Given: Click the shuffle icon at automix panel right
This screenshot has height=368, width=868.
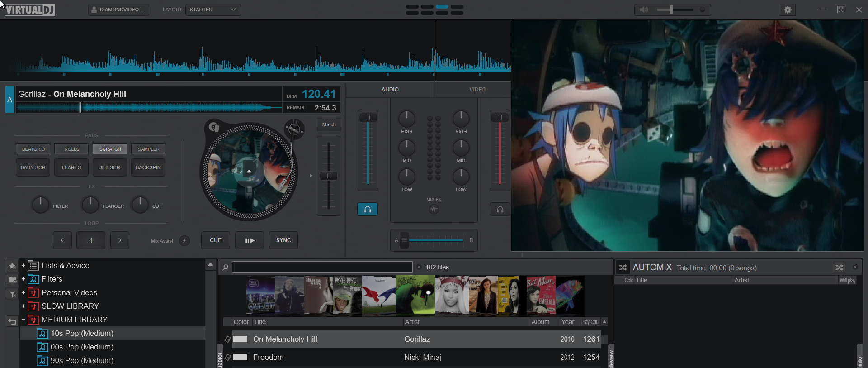Looking at the screenshot, I should pyautogui.click(x=840, y=268).
